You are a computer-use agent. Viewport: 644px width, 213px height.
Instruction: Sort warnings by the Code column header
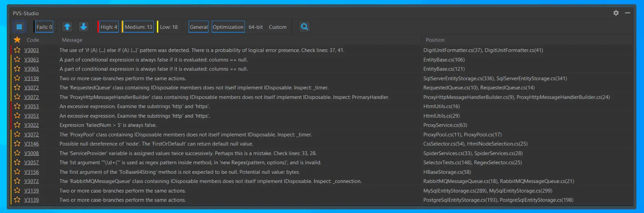[x=33, y=40]
